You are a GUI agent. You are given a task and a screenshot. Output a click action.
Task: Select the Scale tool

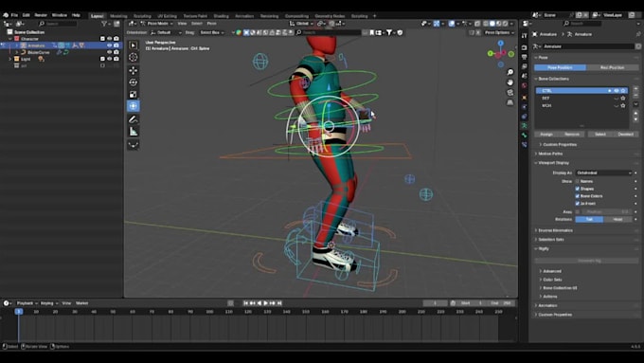(x=134, y=94)
